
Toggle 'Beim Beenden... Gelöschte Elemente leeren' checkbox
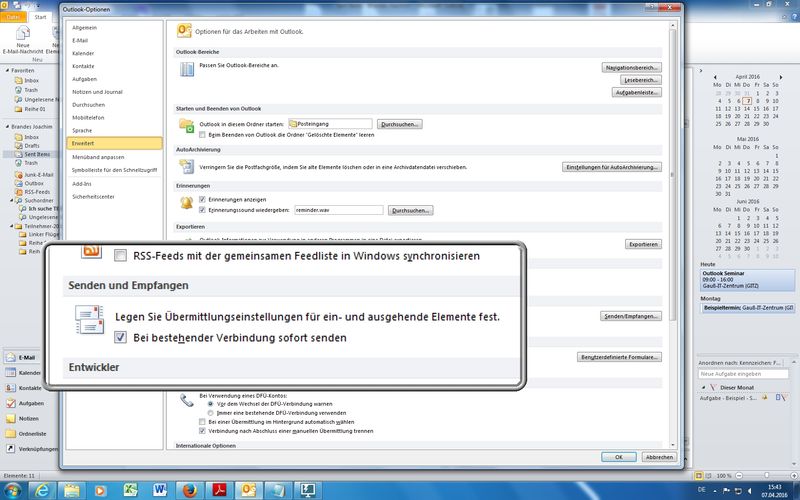(203, 135)
